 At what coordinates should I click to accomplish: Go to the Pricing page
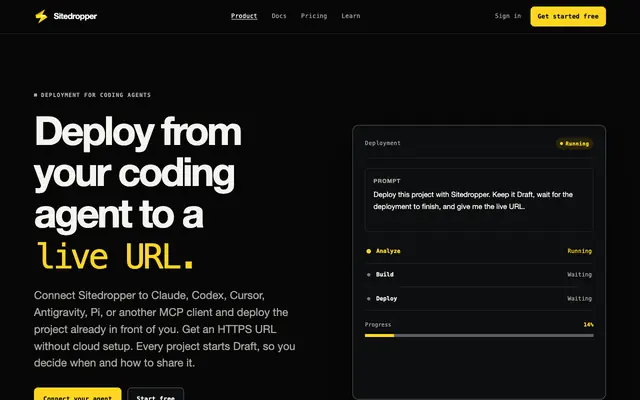click(x=314, y=16)
